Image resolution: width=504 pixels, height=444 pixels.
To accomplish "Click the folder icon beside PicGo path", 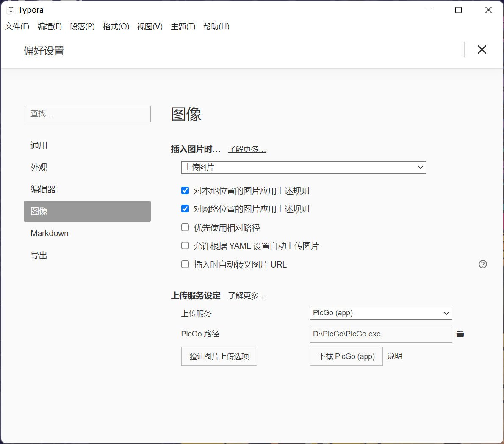I will (x=460, y=334).
